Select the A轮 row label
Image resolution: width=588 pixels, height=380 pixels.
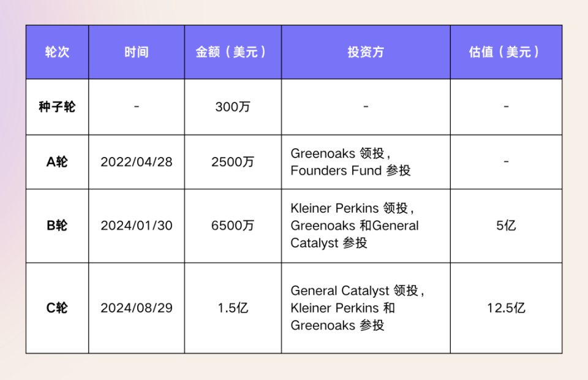57,162
